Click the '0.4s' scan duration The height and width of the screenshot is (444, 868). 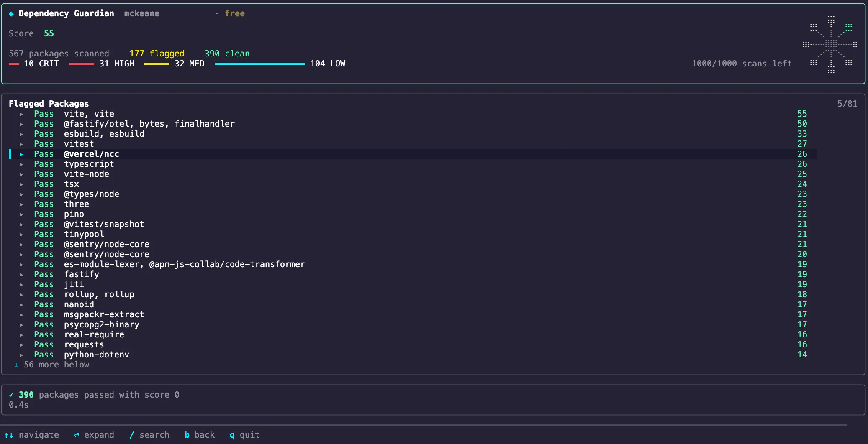pos(19,405)
